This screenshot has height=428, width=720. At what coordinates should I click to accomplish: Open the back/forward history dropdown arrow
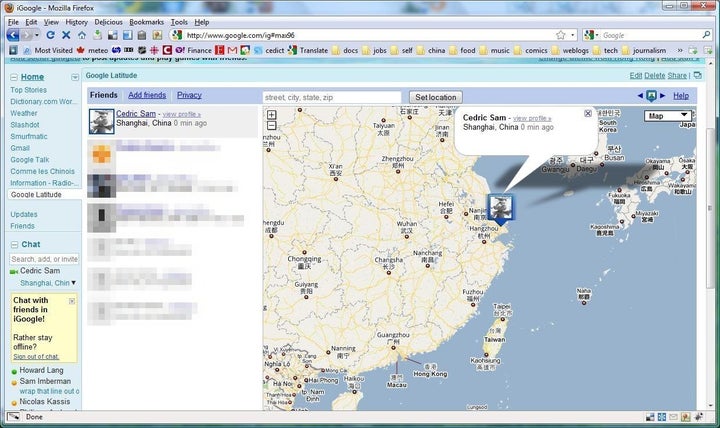pyautogui.click(x=37, y=35)
